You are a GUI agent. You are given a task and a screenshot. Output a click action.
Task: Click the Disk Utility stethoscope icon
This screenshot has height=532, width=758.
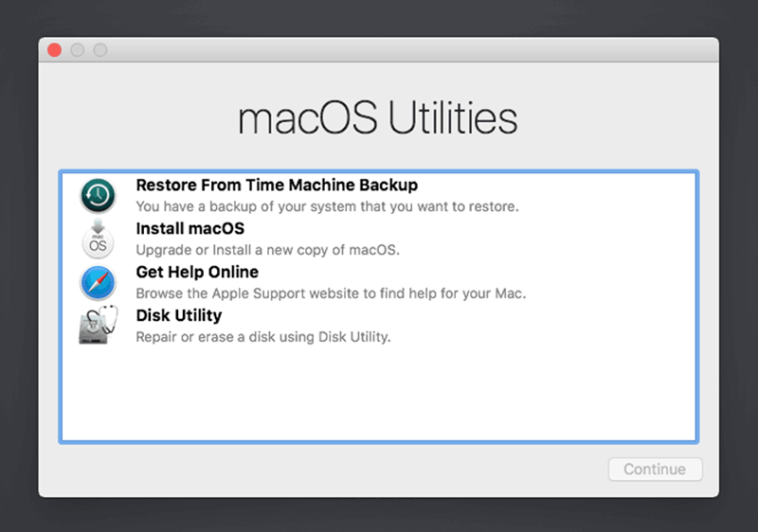click(x=99, y=325)
